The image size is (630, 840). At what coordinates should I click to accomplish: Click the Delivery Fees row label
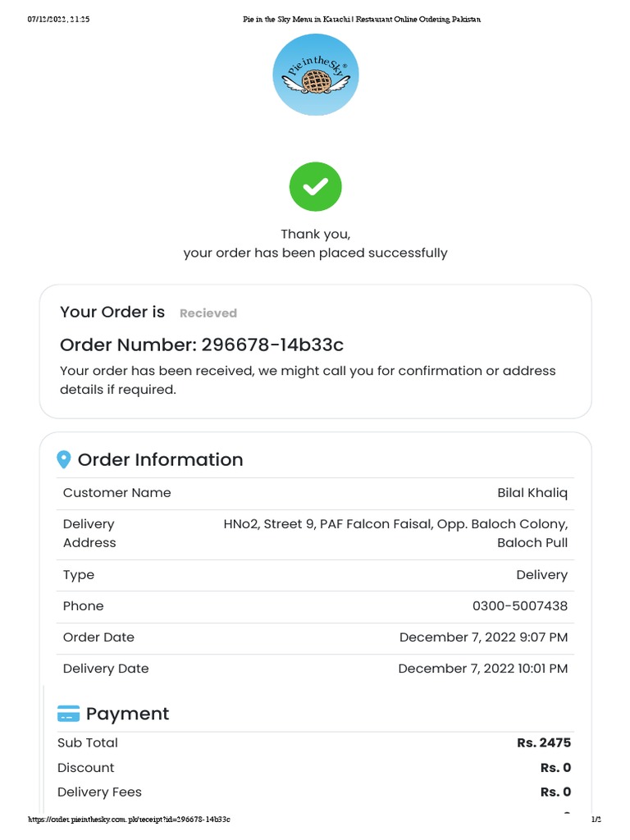pos(99,792)
